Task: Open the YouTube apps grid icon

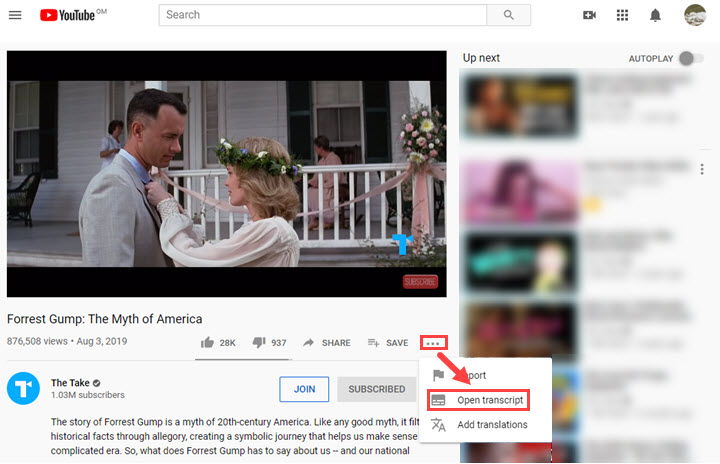Action: (x=622, y=15)
